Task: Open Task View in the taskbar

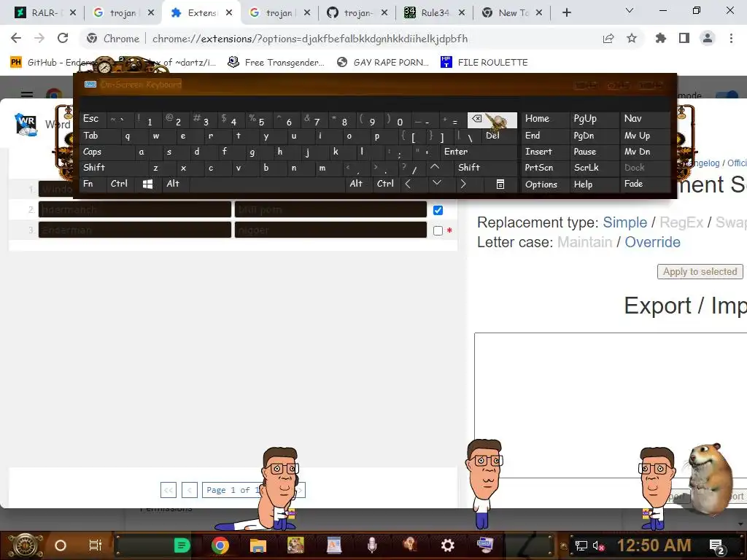Action: pos(96,545)
